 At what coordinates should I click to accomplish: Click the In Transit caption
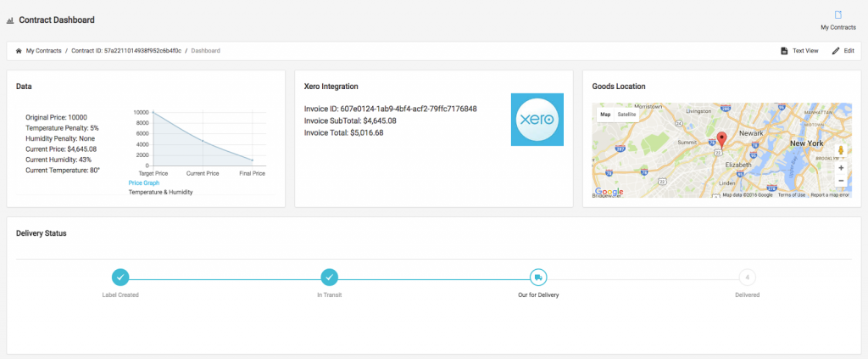[330, 294]
